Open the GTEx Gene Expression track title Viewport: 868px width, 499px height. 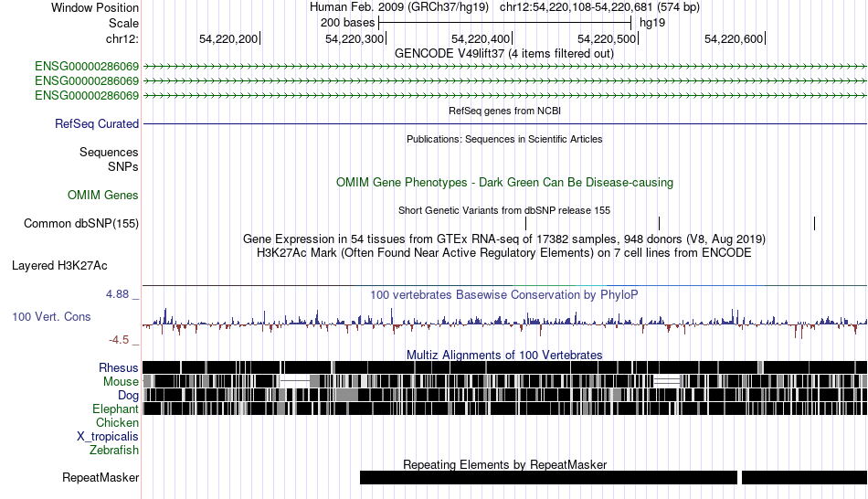(504, 239)
